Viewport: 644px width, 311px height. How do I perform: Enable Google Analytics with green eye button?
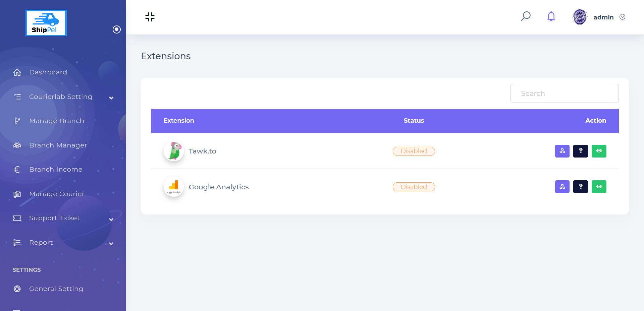599,187
